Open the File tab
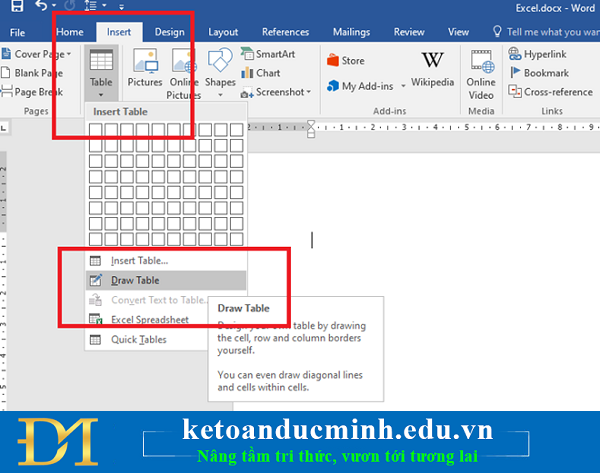 pyautogui.click(x=18, y=33)
